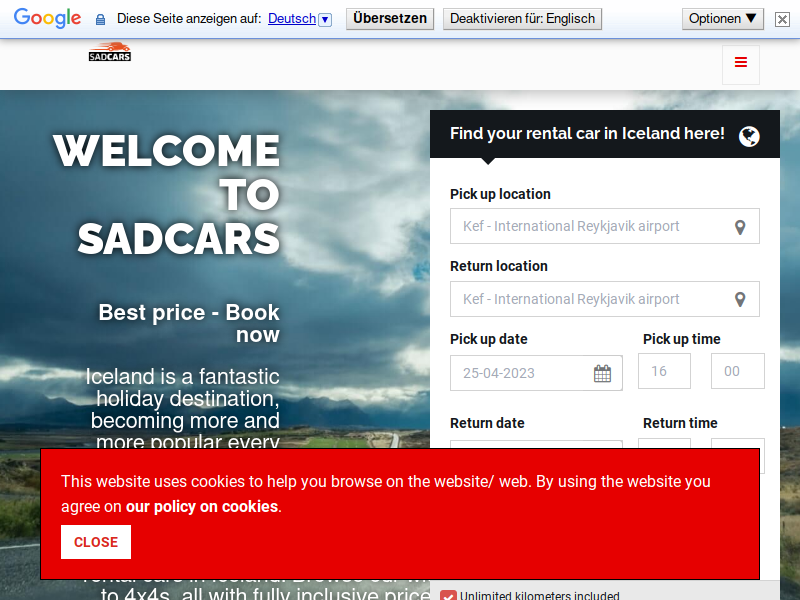
Task: Click the pick up location pin icon
Action: [x=740, y=227]
